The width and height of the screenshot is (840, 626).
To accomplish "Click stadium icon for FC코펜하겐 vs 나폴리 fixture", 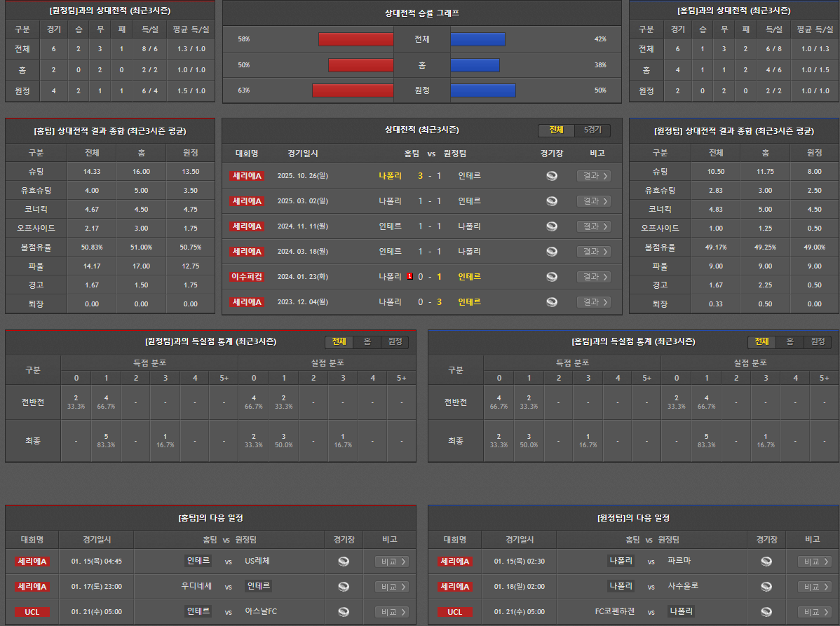I will [x=766, y=612].
